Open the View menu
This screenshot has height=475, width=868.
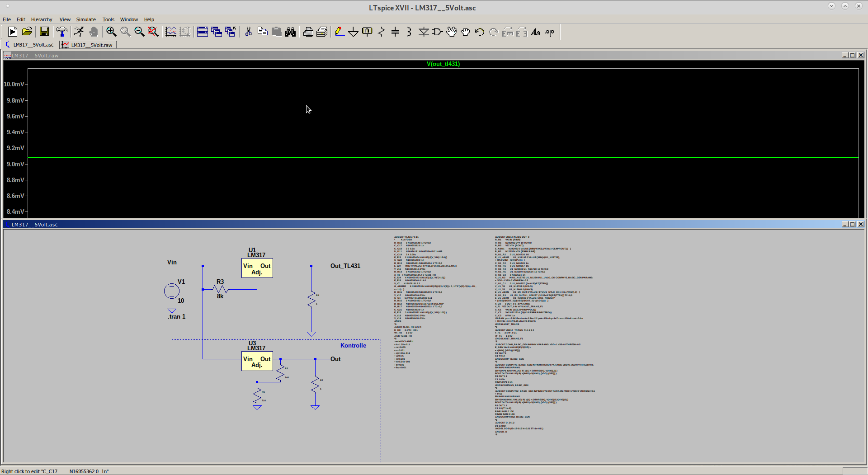[65, 19]
